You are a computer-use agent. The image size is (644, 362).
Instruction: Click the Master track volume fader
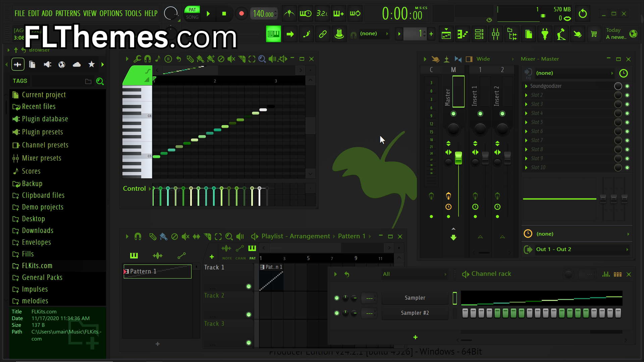tap(458, 158)
